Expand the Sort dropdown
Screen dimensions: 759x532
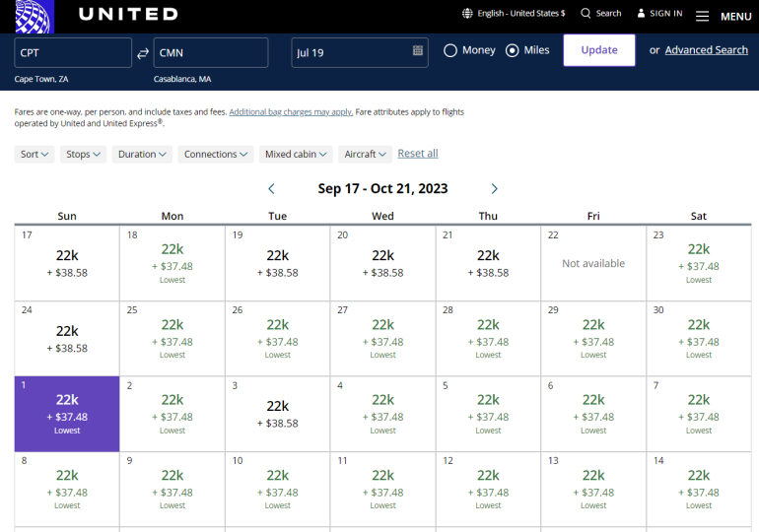pyautogui.click(x=35, y=154)
